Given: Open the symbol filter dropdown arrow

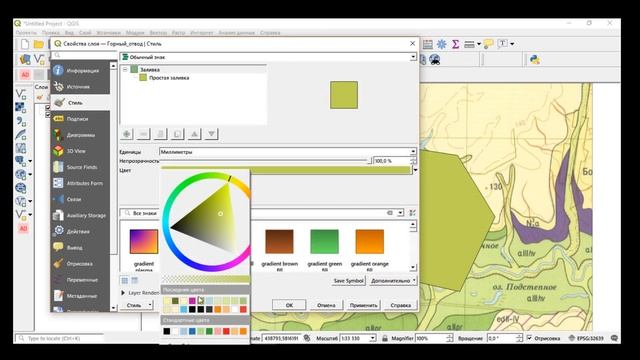Looking at the screenshot, I should (x=400, y=213).
